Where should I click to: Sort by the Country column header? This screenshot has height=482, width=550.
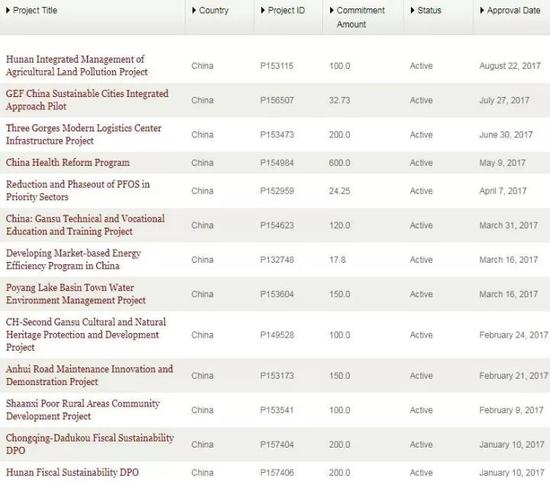(x=210, y=11)
